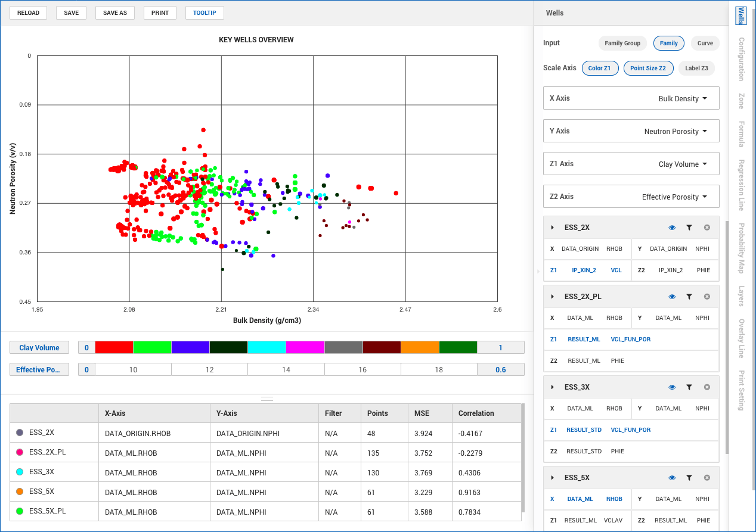
Task: Select the cyan Clay Volume color swatch
Action: [x=267, y=347]
